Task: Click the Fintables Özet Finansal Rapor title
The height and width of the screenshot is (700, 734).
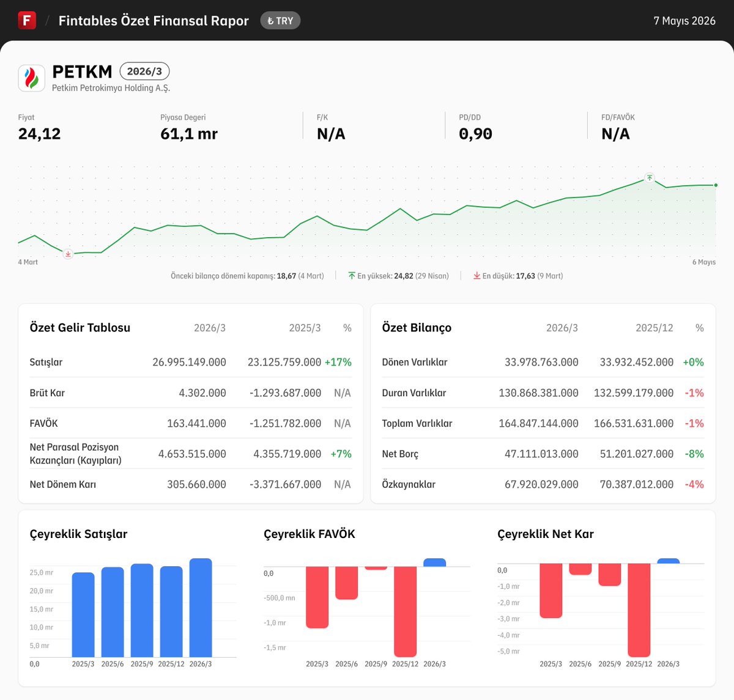Action: tap(154, 21)
